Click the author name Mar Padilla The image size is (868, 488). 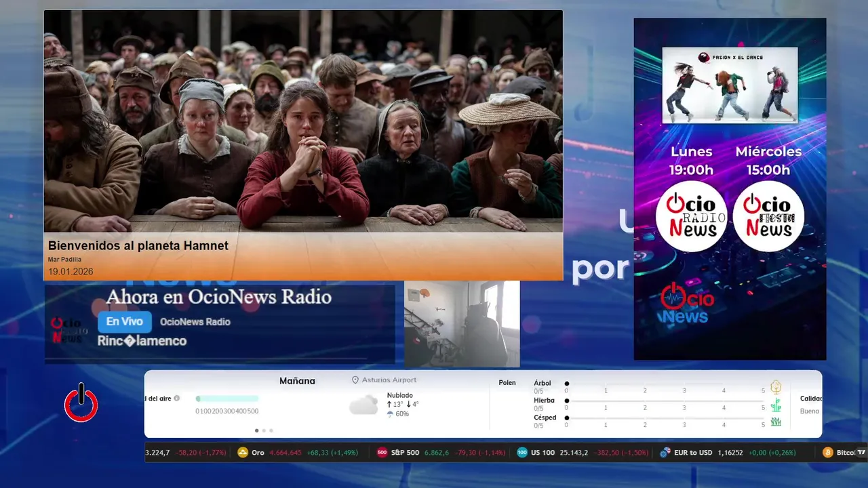click(64, 260)
